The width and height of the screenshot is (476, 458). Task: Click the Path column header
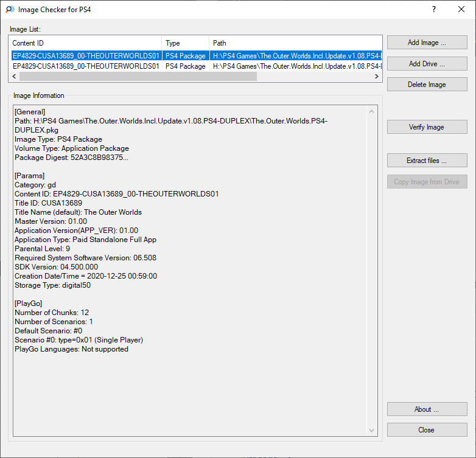[x=295, y=43]
